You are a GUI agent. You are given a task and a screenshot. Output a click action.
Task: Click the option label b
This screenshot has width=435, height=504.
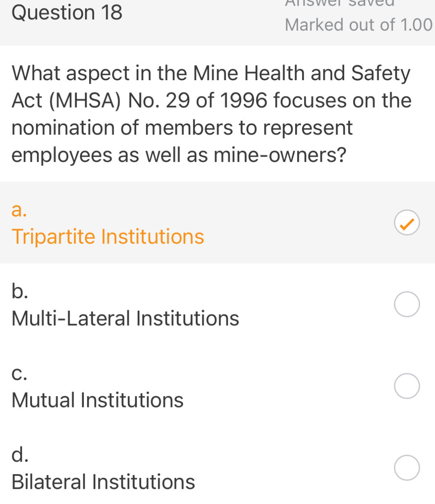click(x=20, y=292)
